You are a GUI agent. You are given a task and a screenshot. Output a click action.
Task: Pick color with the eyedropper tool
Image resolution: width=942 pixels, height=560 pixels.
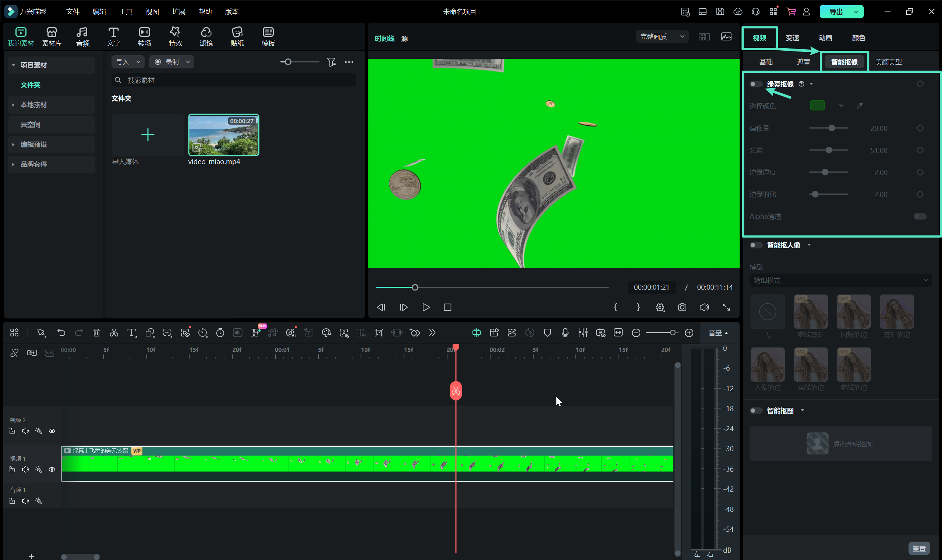tap(859, 106)
